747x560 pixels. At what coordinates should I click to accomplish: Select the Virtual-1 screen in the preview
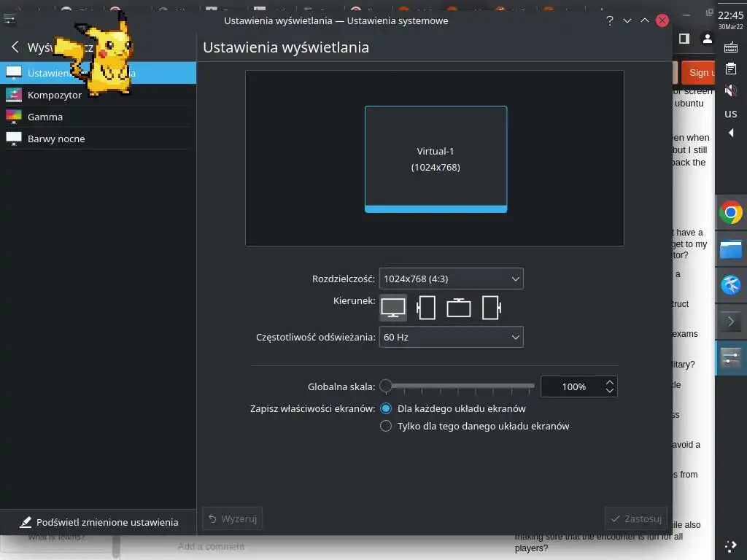point(436,159)
